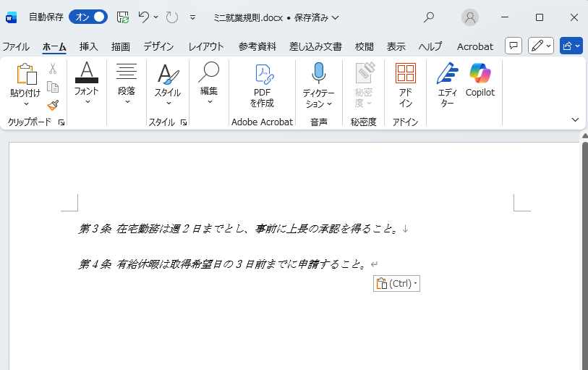Click the 貼り付け clipboard icon
The width and height of the screenshot is (588, 370).
point(26,74)
